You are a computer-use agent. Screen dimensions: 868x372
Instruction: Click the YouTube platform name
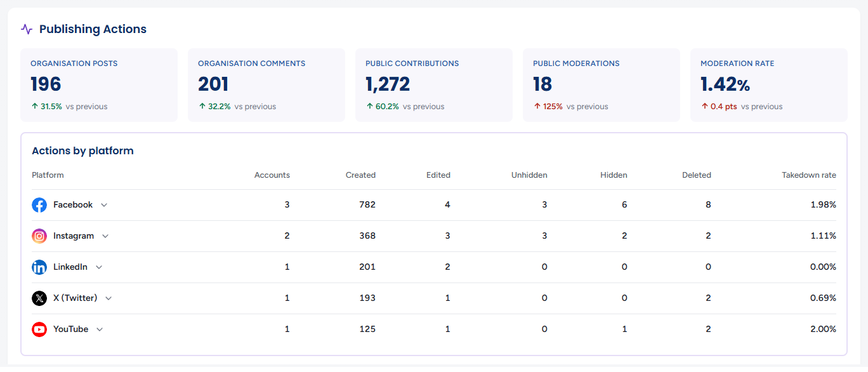tap(71, 329)
